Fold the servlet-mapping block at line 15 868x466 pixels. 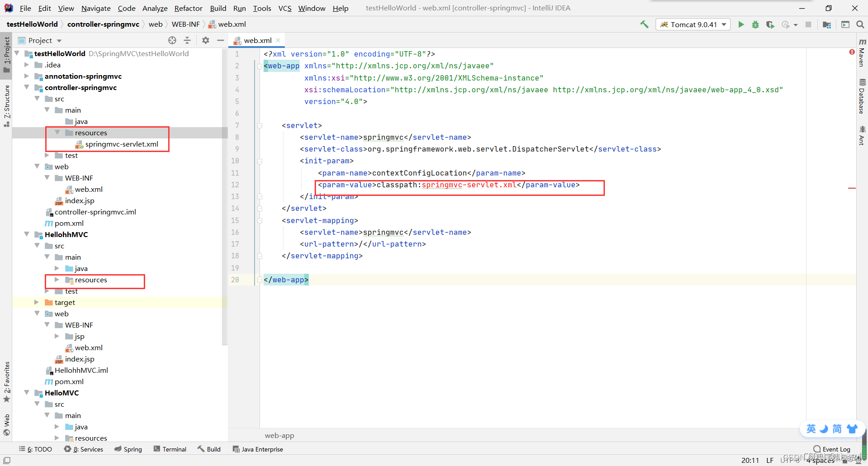coord(259,220)
